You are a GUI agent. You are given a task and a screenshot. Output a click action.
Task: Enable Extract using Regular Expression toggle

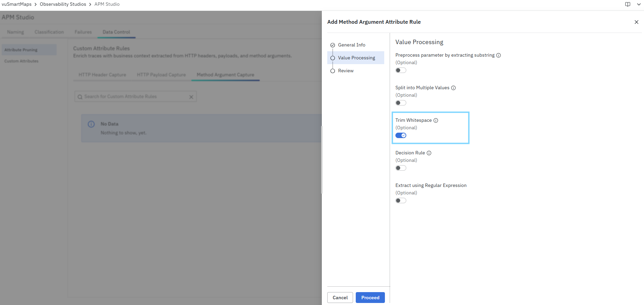(x=401, y=201)
